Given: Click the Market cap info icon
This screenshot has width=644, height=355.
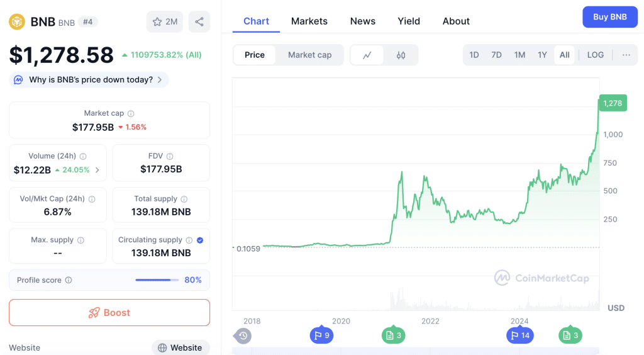Looking at the screenshot, I should (131, 114).
